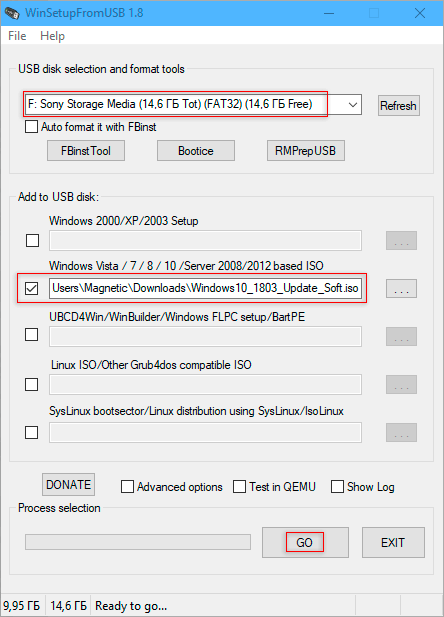
Task: Close the WinSetupFromUSB window
Action: [x=420, y=13]
